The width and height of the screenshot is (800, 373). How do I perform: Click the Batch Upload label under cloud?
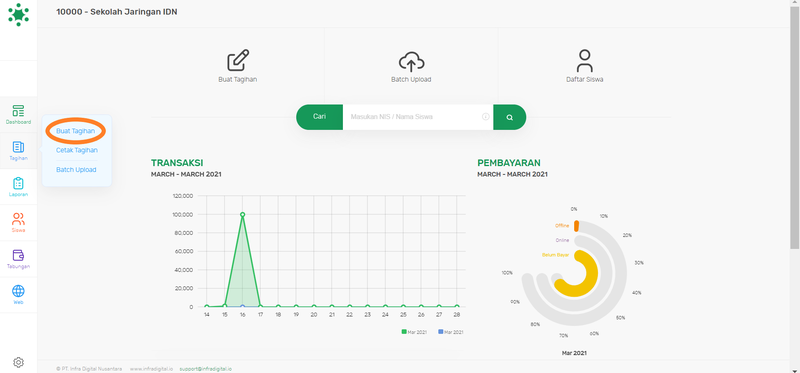pos(411,80)
